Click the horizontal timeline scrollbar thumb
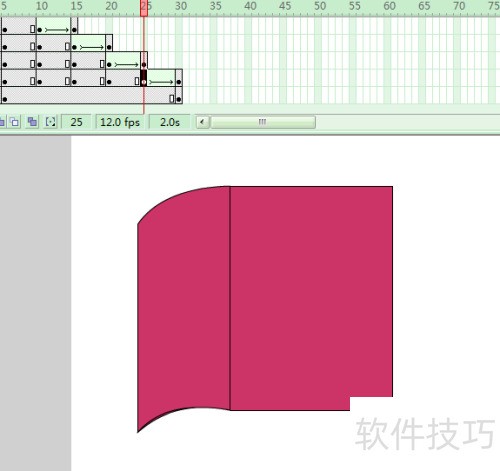This screenshot has width=500, height=471. click(263, 122)
